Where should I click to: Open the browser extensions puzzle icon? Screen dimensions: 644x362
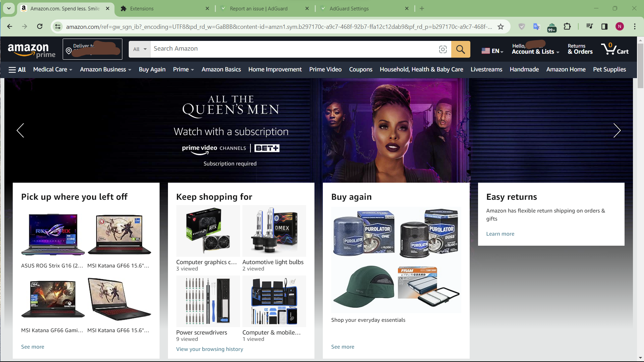click(567, 26)
